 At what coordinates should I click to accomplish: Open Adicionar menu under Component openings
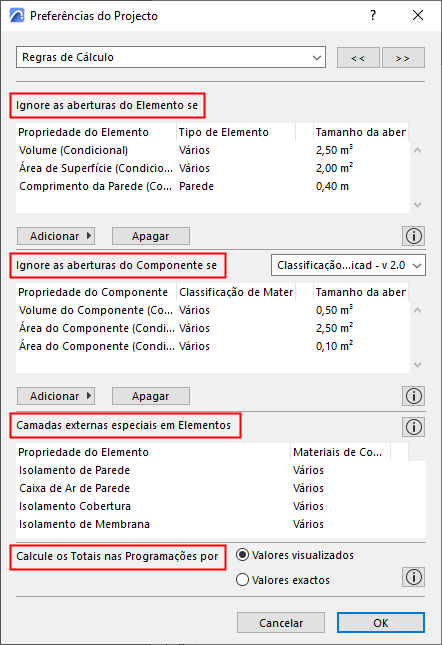pos(56,396)
